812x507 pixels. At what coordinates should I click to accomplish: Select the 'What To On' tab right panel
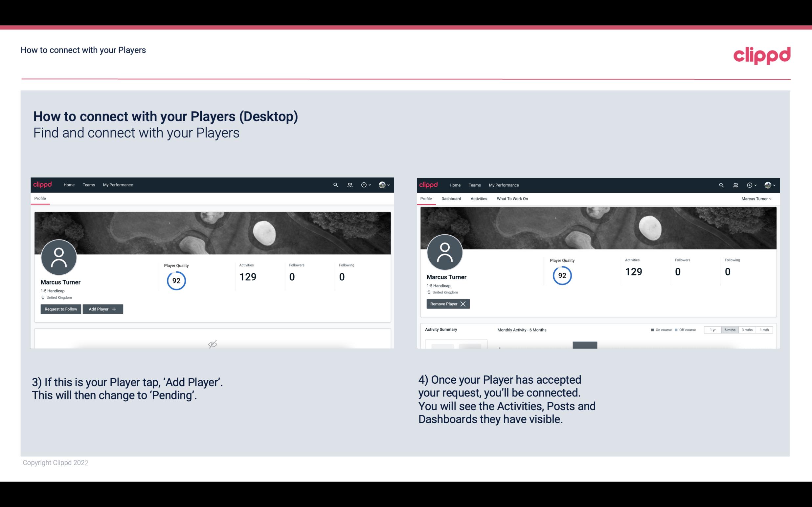pyautogui.click(x=512, y=199)
